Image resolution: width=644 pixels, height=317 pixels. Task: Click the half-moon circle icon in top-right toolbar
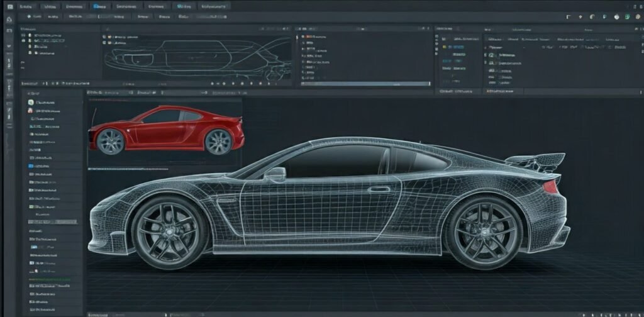[x=592, y=17]
